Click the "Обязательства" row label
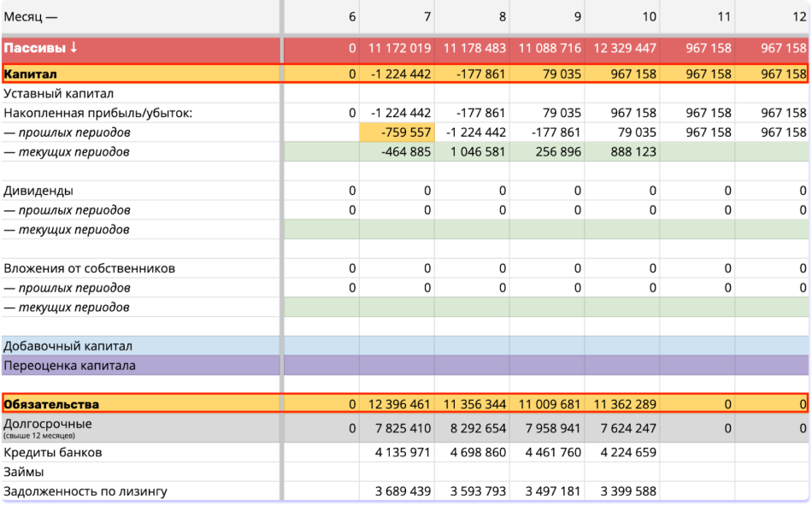The image size is (812, 505). click(x=51, y=404)
